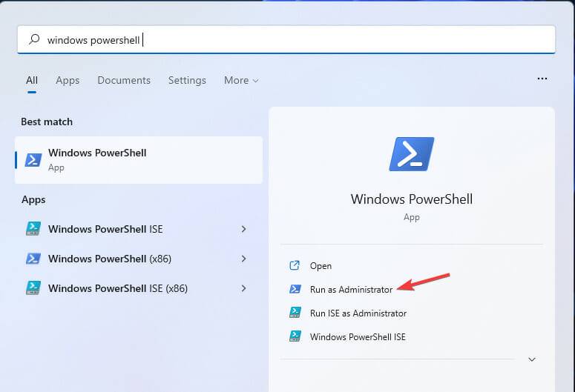Click the ISE icon beside Windows PowerShell ISE action
Image resolution: width=575 pixels, height=392 pixels.
(x=295, y=336)
